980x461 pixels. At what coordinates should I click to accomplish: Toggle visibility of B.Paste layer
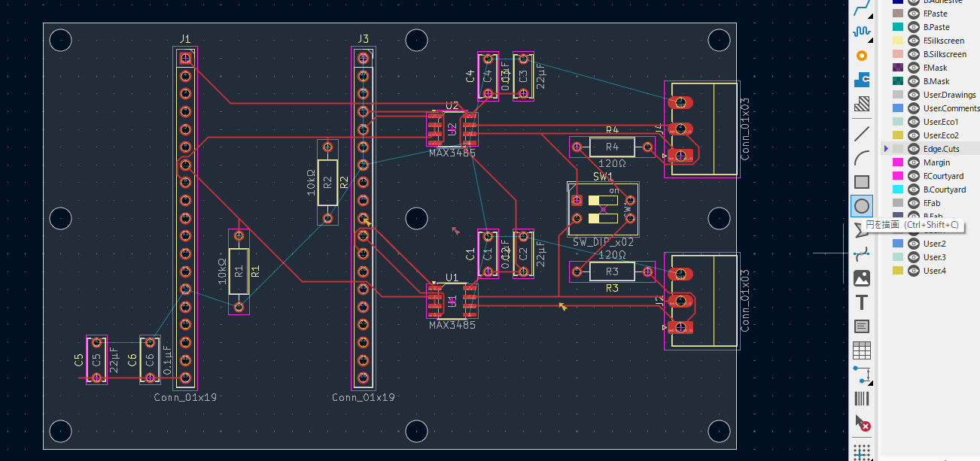click(x=914, y=27)
